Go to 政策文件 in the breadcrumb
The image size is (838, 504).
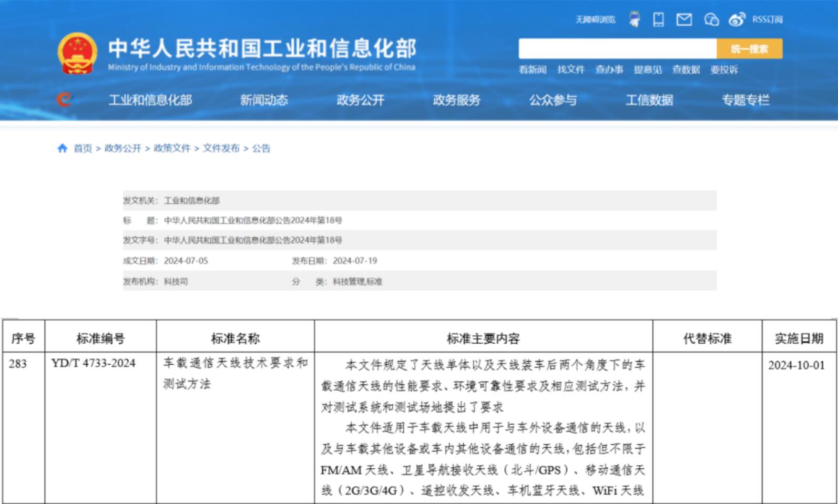click(x=172, y=148)
